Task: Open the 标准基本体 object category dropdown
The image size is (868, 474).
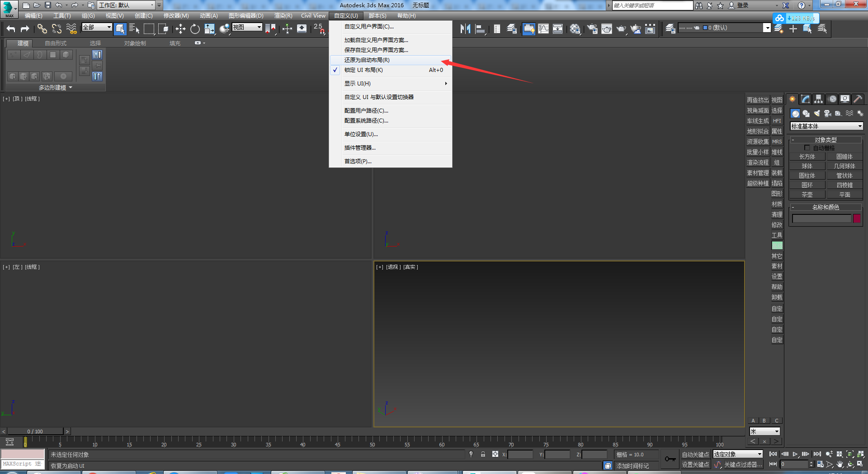Action: pos(826,126)
